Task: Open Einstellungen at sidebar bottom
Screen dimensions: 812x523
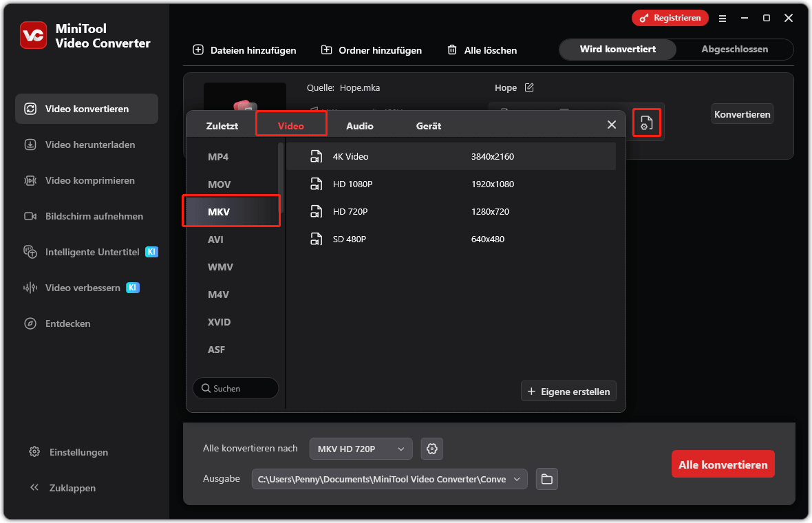Action: coord(69,452)
